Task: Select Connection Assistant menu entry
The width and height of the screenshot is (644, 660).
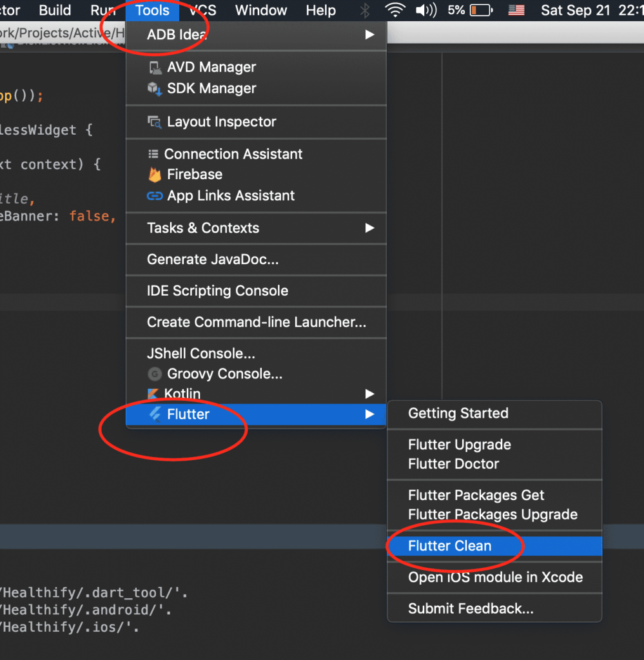Action: point(257,154)
